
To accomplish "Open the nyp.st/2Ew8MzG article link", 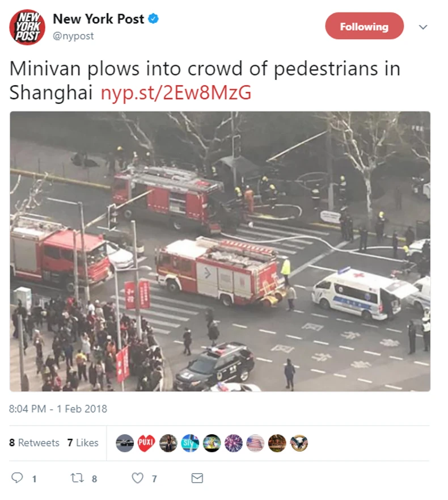I will click(x=176, y=93).
